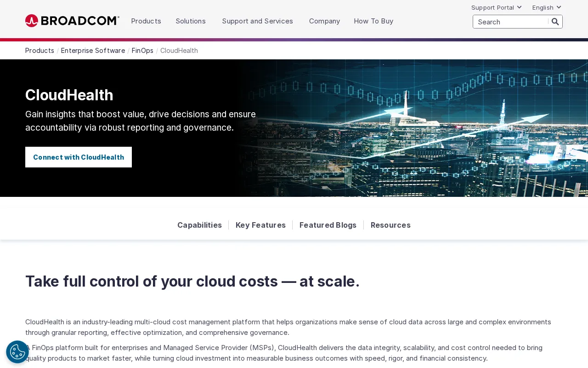588x368 pixels.
Task: Focus the Search input field
Action: pos(511,22)
